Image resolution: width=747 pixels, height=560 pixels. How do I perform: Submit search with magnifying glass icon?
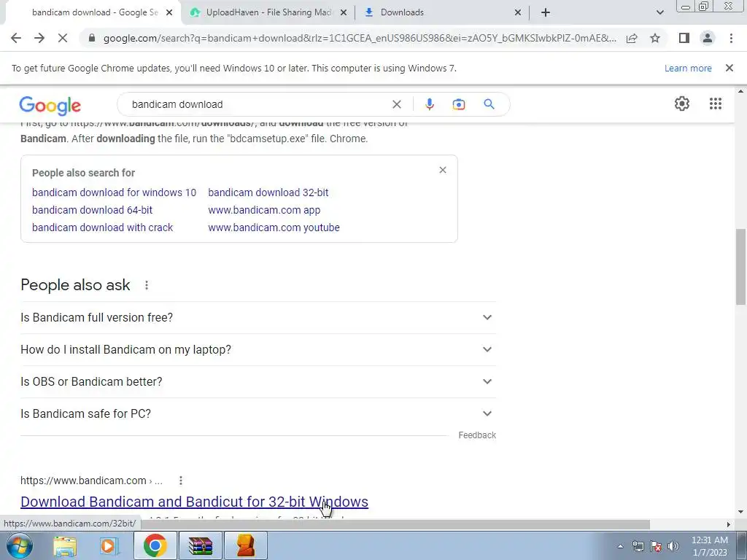(489, 104)
